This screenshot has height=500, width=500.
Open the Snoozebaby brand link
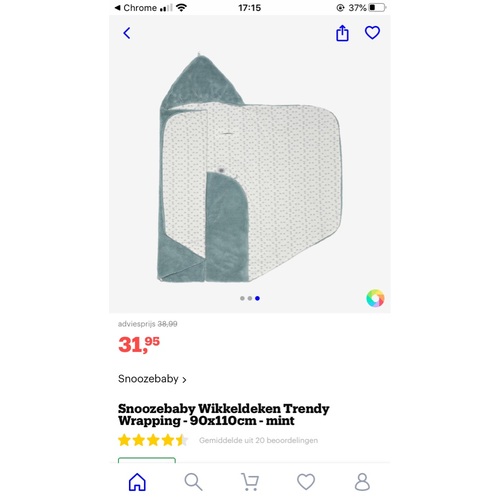(x=148, y=379)
